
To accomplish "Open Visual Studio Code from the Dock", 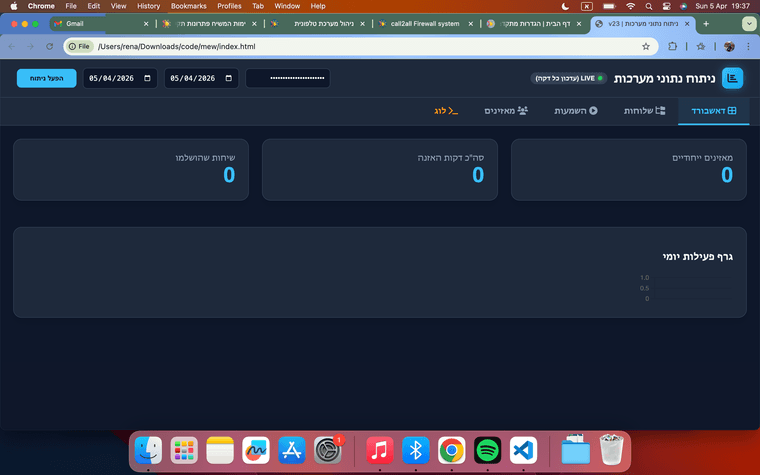I will (x=523, y=450).
